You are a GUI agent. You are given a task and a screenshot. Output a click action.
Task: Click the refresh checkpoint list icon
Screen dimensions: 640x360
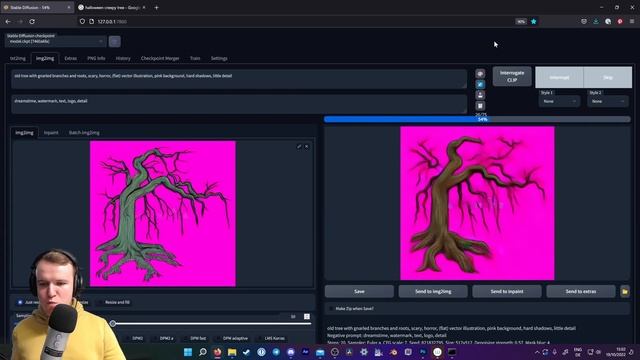pyautogui.click(x=115, y=41)
